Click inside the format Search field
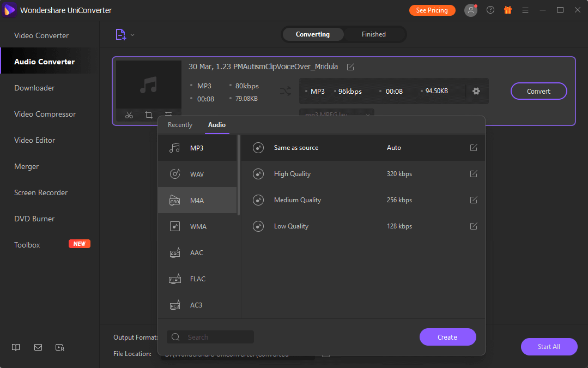 tap(213, 337)
